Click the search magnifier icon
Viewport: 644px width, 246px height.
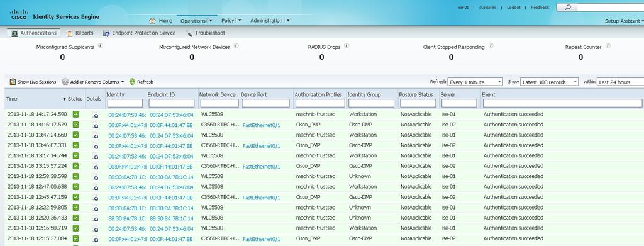[568, 8]
